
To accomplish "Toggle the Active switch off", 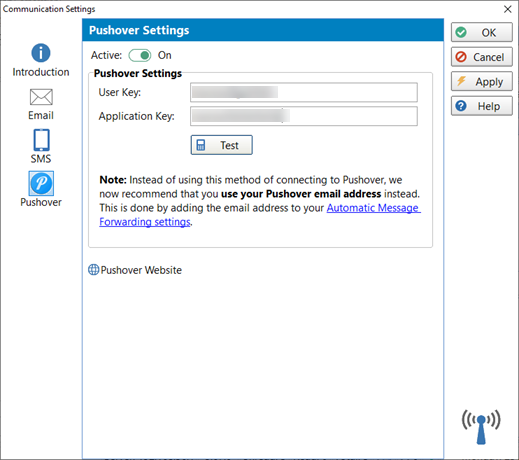I will pos(140,55).
